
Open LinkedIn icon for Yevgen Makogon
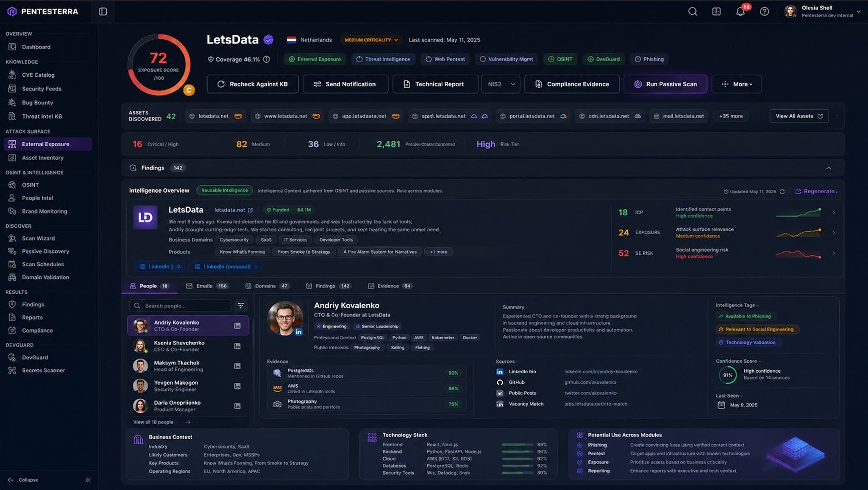[x=237, y=386]
